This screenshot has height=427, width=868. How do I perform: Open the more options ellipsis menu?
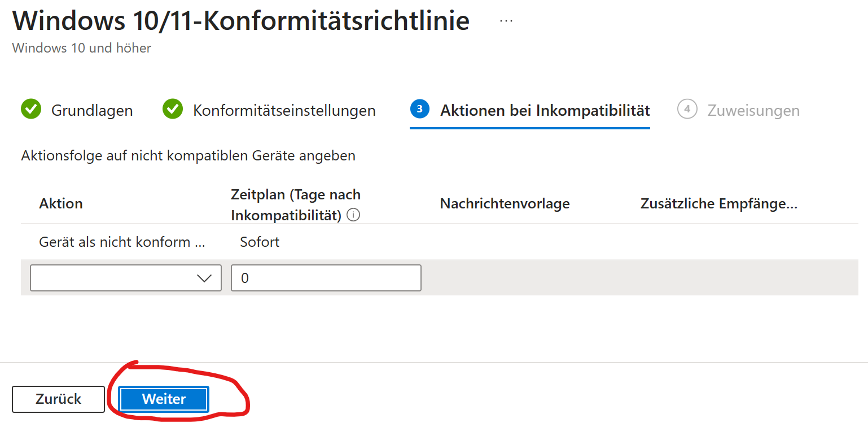pyautogui.click(x=506, y=21)
